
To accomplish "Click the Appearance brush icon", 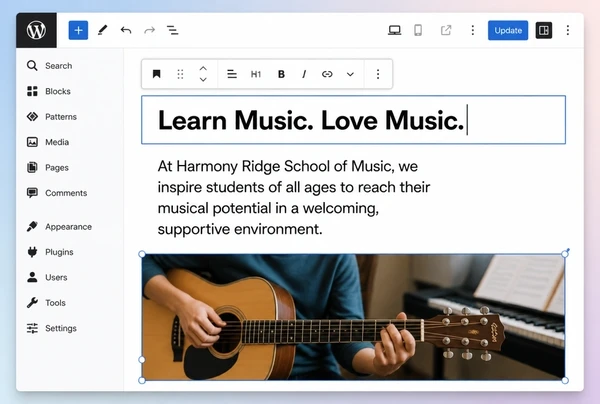I will 33,226.
